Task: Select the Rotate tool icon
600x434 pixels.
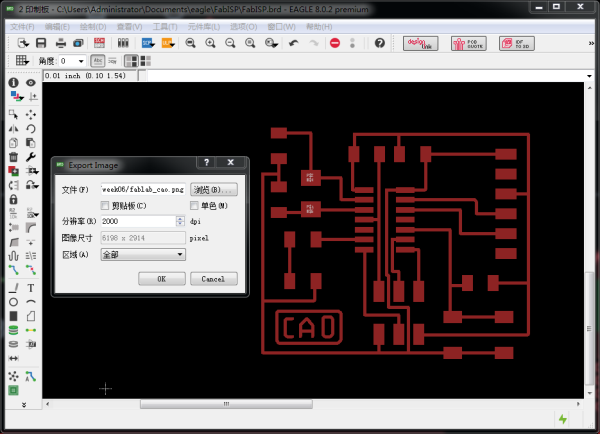Action: point(31,129)
